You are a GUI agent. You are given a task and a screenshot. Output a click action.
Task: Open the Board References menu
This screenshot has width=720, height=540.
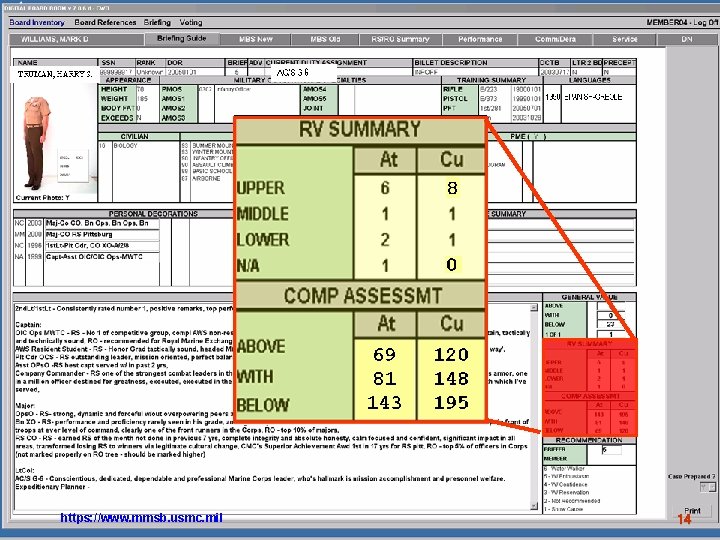[105, 22]
